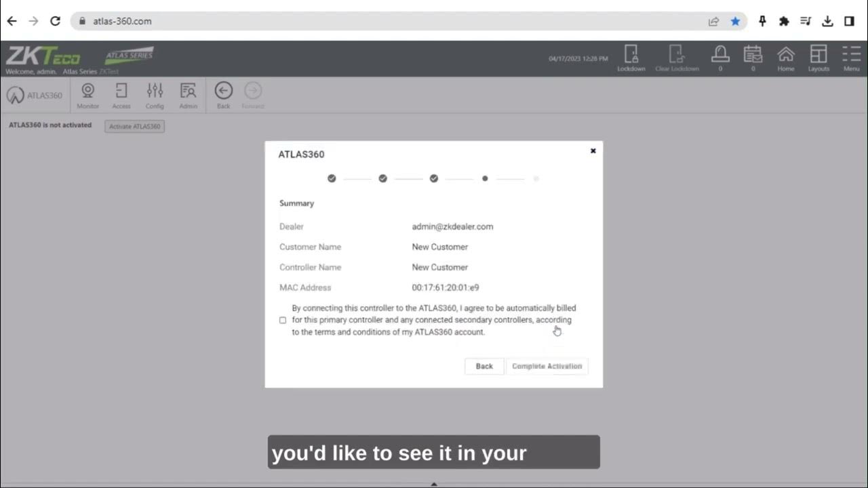The height and width of the screenshot is (488, 868).
Task: Open the Admin toolbar icon
Action: click(x=188, y=93)
